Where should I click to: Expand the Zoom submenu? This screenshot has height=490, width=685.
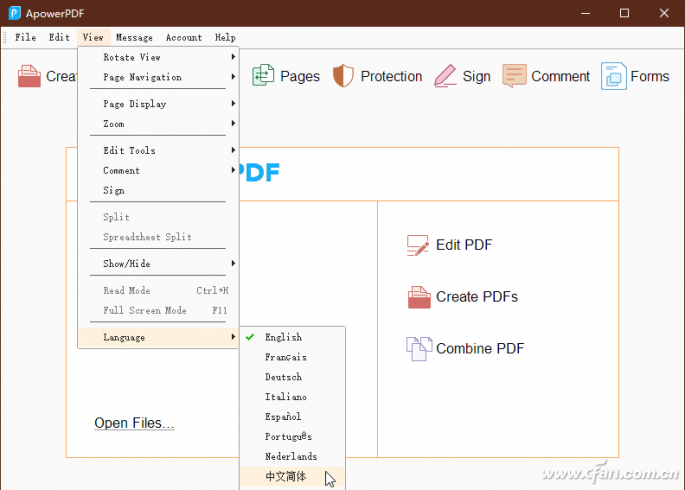click(158, 124)
